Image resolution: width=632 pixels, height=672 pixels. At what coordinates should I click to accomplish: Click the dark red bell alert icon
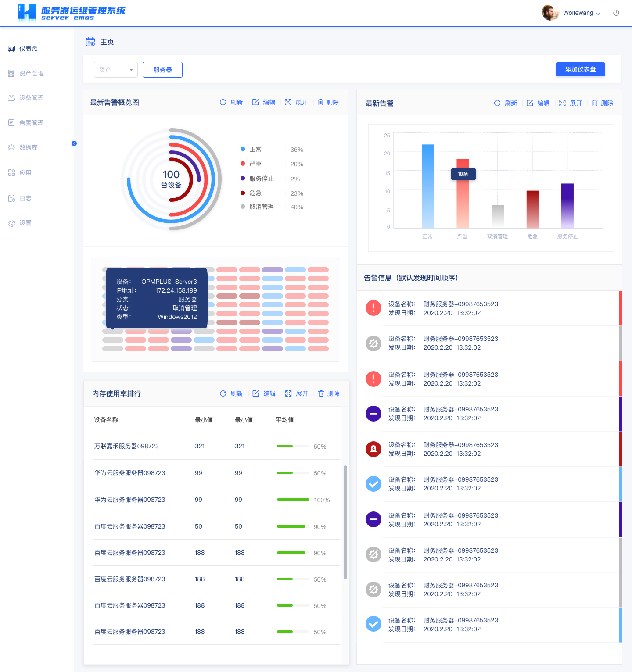373,449
